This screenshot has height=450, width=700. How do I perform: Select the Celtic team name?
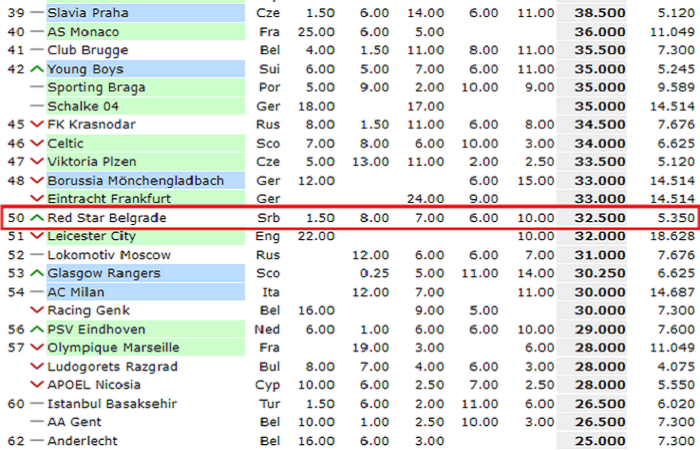tap(65, 143)
